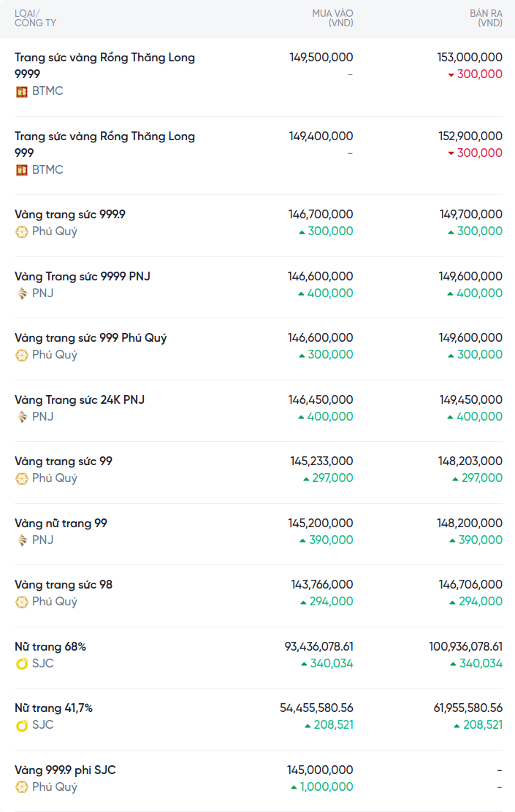The image size is (515, 812).
Task: Click BTMC logo under Rồng Thăng Long 999
Action: 22,170
